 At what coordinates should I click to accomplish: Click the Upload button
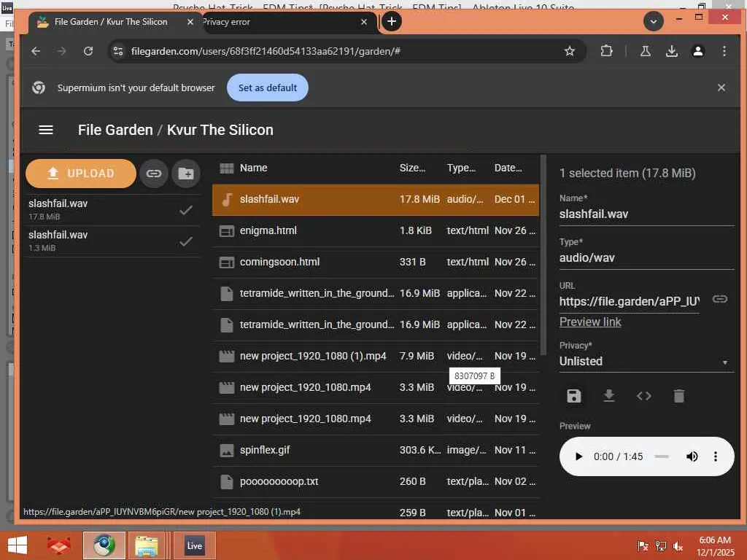[81, 174]
